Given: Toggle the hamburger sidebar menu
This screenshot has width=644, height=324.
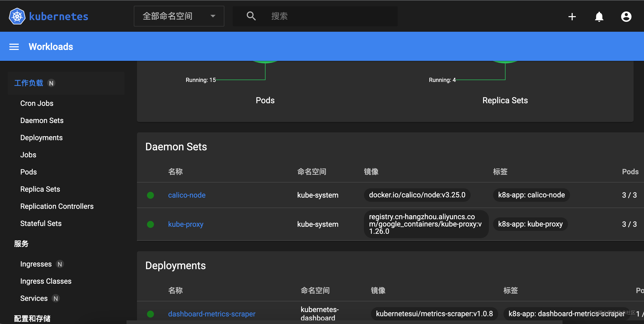Looking at the screenshot, I should (x=14, y=47).
